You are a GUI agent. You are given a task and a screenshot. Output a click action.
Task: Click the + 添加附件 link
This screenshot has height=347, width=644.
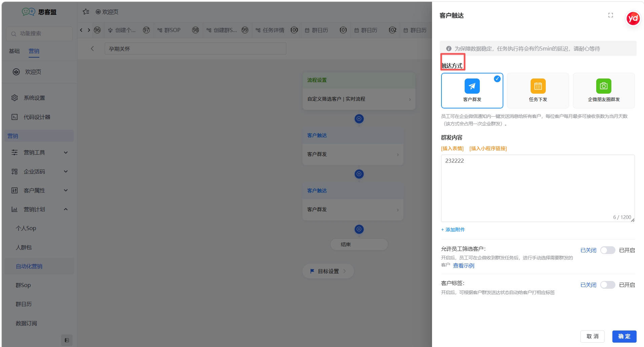[x=453, y=229]
